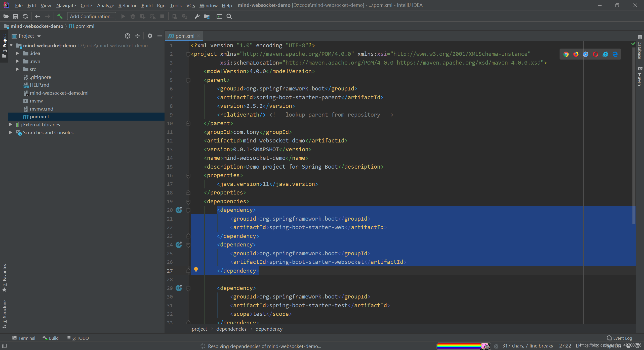Click the Save All toolbar icon
This screenshot has height=350, width=644.
(16, 16)
